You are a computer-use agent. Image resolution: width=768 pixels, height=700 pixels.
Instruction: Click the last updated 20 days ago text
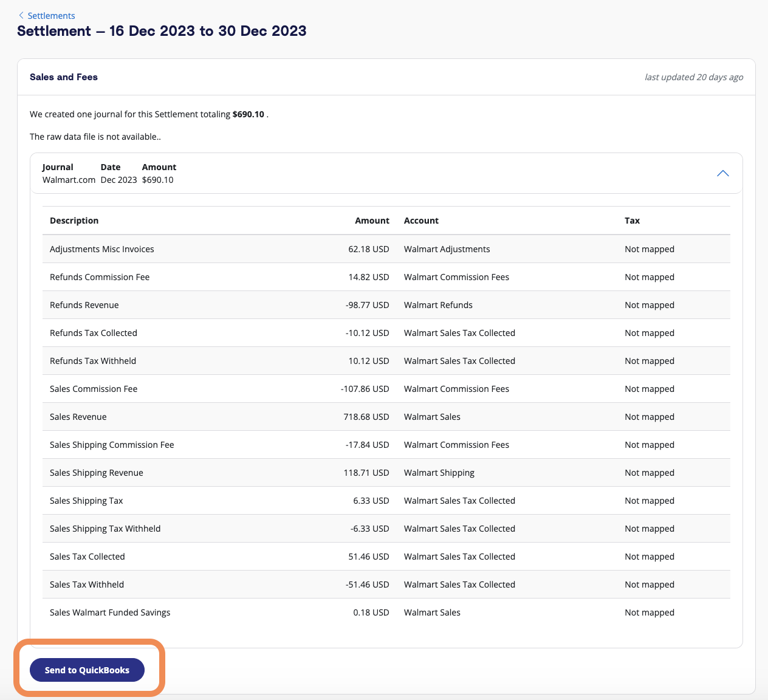[694, 77]
